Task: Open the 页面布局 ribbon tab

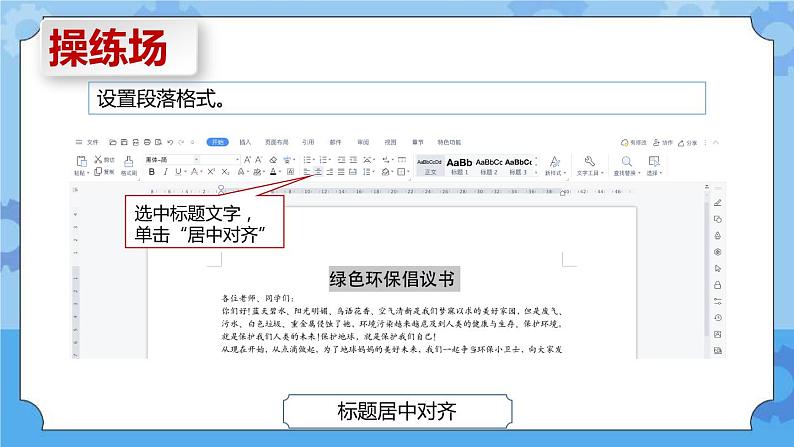Action: [x=276, y=142]
